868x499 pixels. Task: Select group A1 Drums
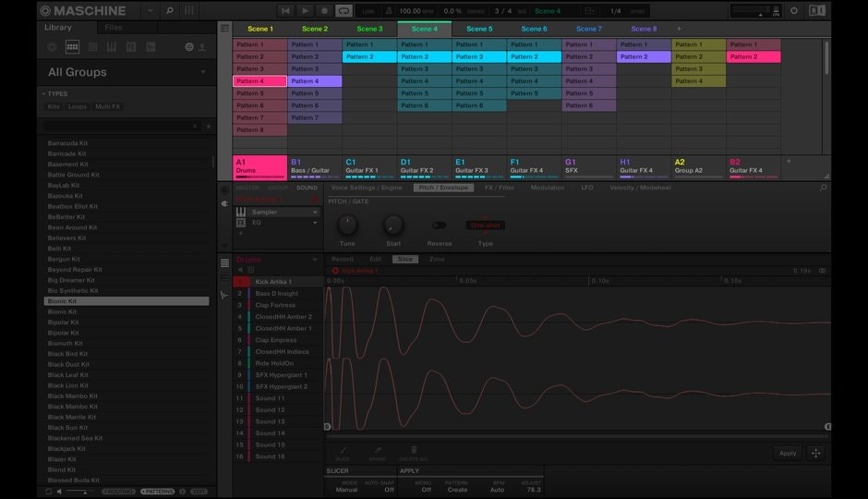(x=259, y=167)
